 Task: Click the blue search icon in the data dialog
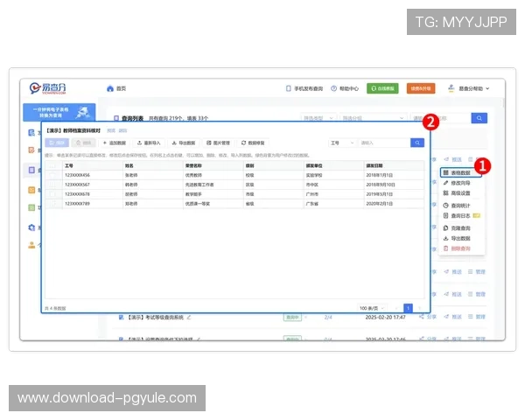click(417, 142)
